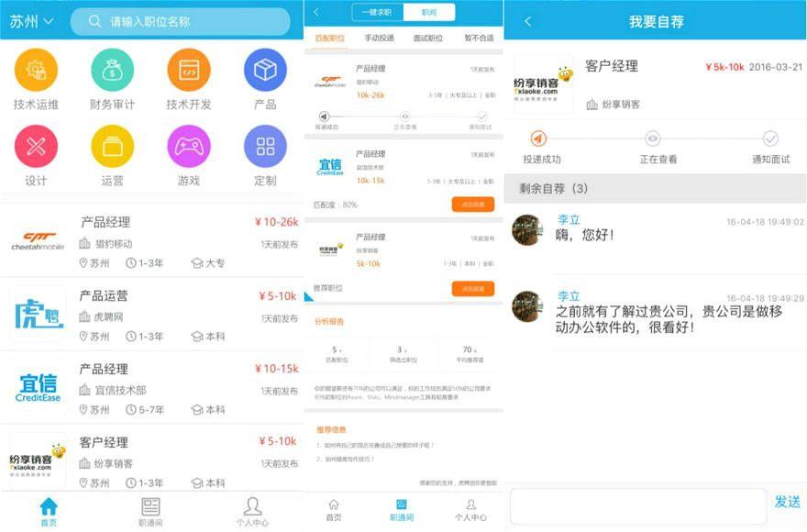Screen dimensions: 807x532
Task: Switch to the 一键求职 toggle segment
Action: coord(377,12)
